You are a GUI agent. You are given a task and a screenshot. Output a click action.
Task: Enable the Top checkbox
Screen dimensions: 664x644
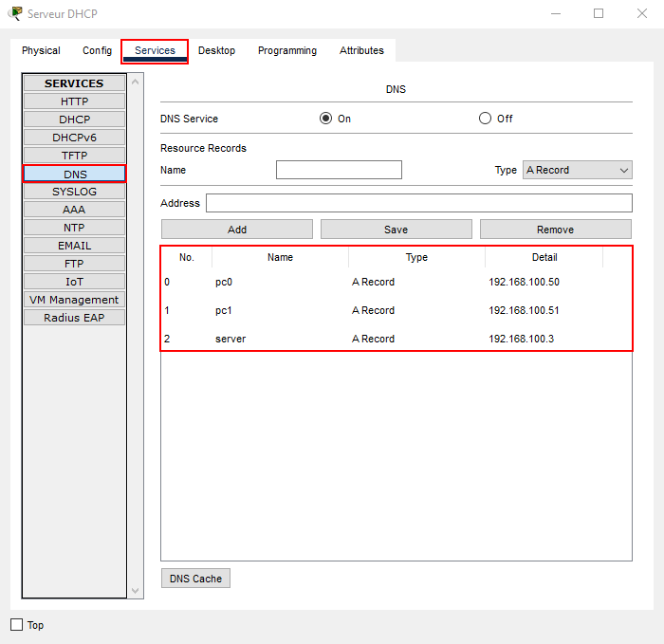point(16,624)
